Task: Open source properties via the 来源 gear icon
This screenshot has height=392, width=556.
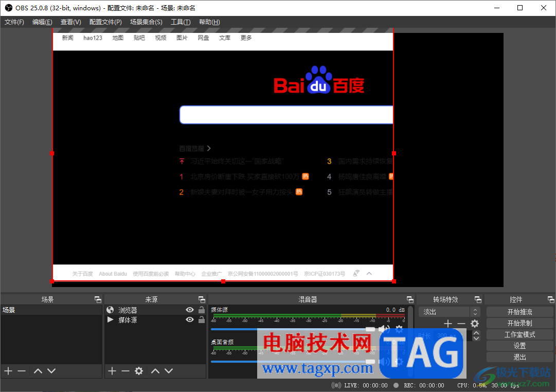Action: point(139,371)
